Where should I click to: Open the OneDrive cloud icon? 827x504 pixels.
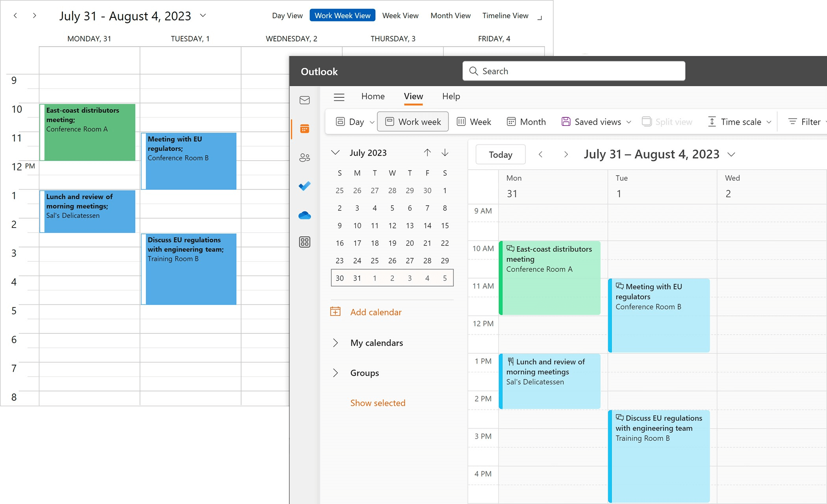(x=304, y=215)
